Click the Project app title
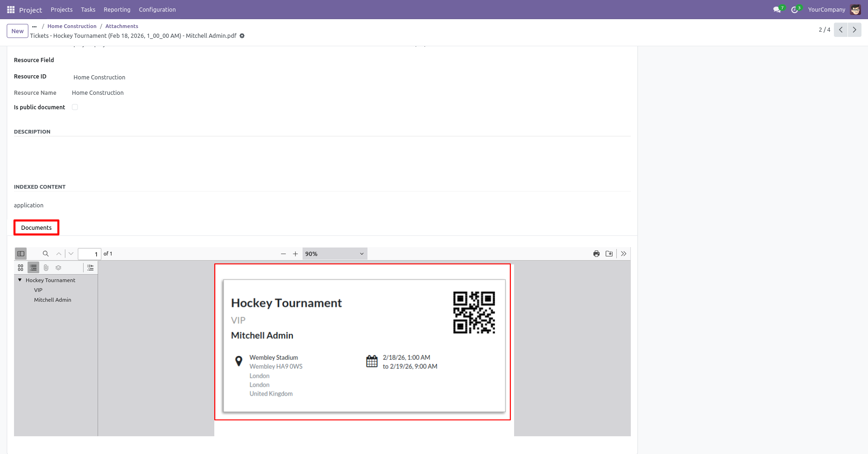Viewport: 868px width, 454px height. tap(30, 10)
